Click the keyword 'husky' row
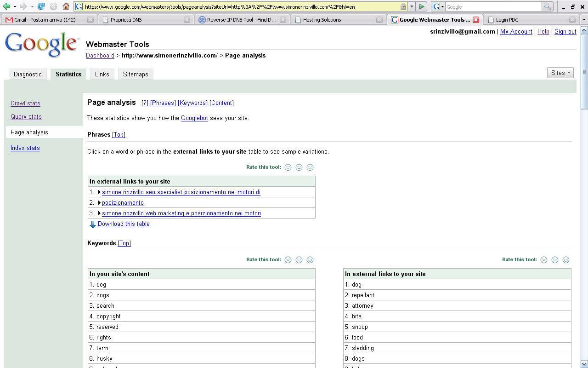588x368 pixels. pyautogui.click(x=202, y=359)
